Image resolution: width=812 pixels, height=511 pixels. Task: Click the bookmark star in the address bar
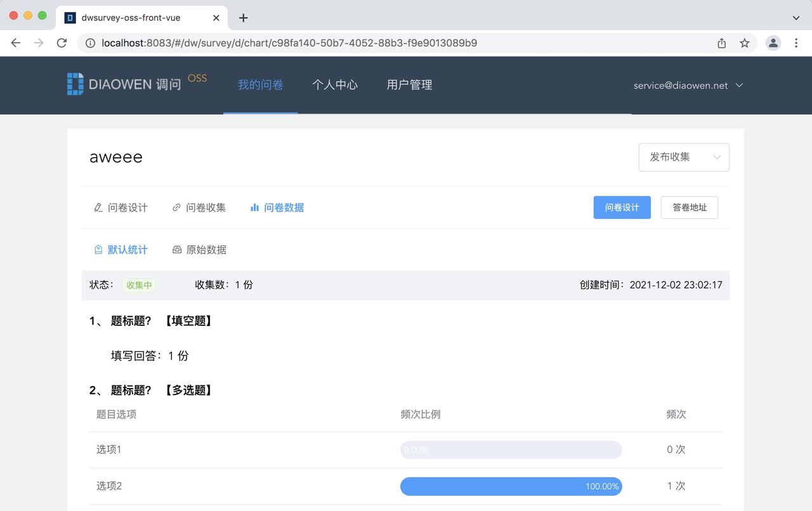point(745,42)
